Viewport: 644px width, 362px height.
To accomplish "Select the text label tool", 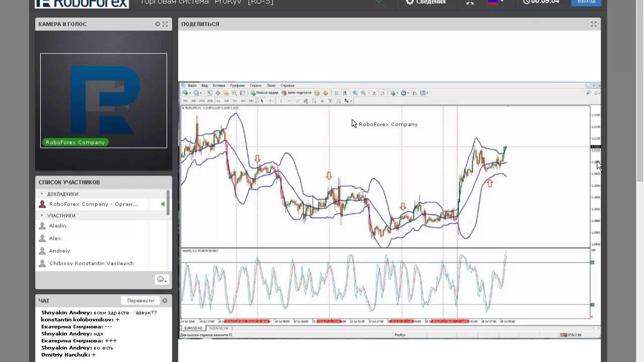I will [x=330, y=101].
